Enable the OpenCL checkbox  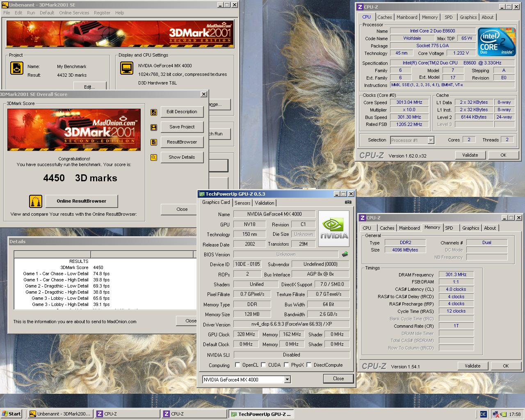pyautogui.click(x=237, y=365)
